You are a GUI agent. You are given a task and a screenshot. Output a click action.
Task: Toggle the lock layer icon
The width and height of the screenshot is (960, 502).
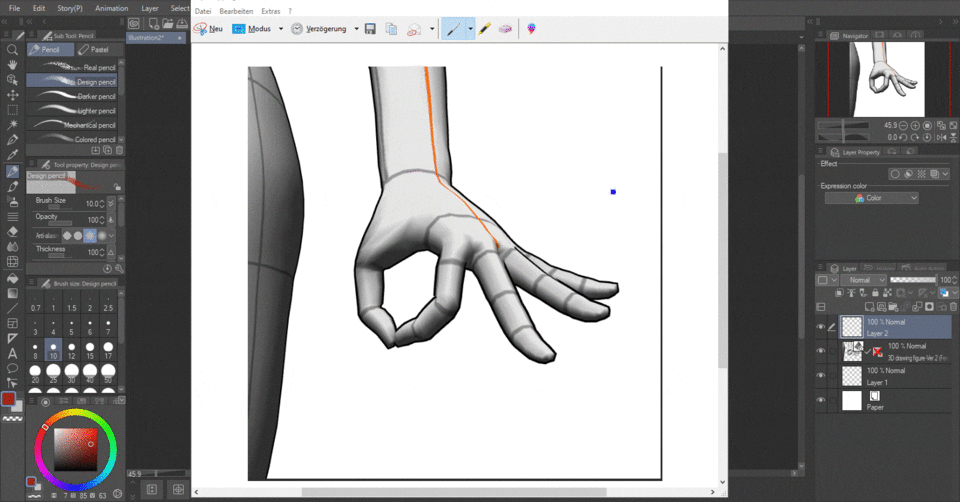point(875,293)
